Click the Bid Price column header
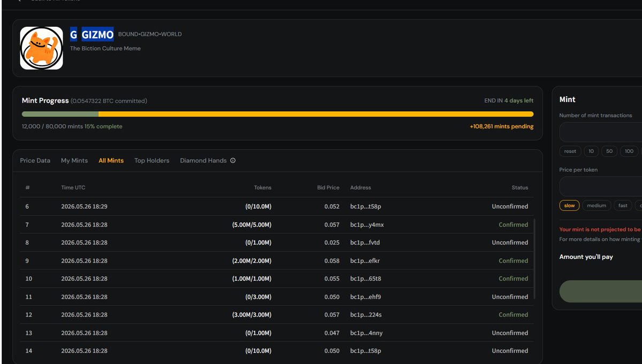642x364 pixels. click(x=328, y=188)
